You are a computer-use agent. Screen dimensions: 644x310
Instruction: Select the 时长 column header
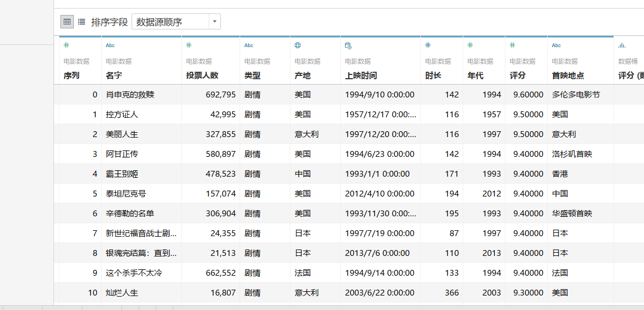coord(433,75)
